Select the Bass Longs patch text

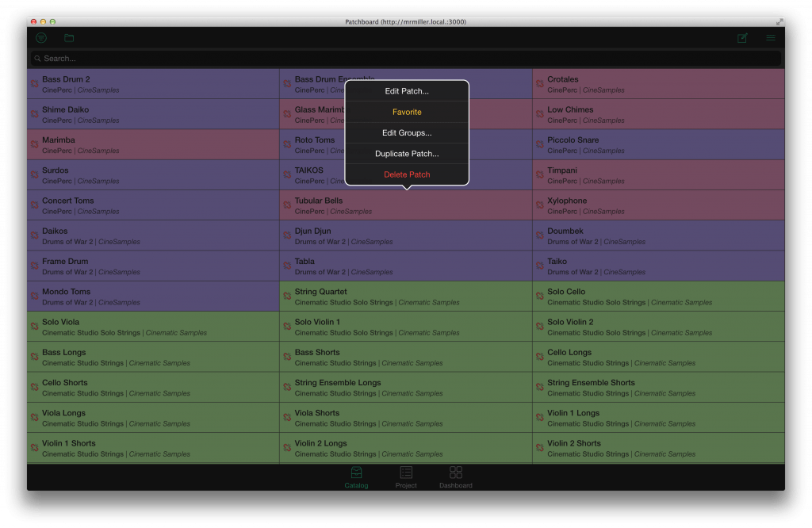tap(63, 353)
